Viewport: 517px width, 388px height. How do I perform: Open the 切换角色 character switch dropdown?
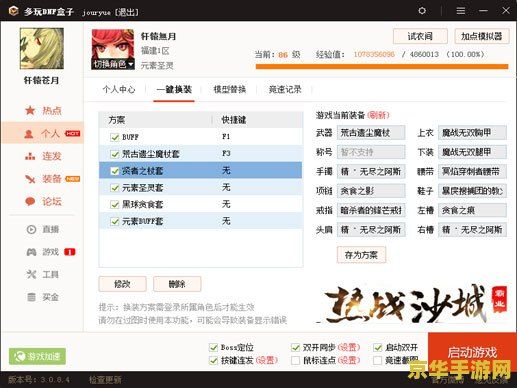113,64
